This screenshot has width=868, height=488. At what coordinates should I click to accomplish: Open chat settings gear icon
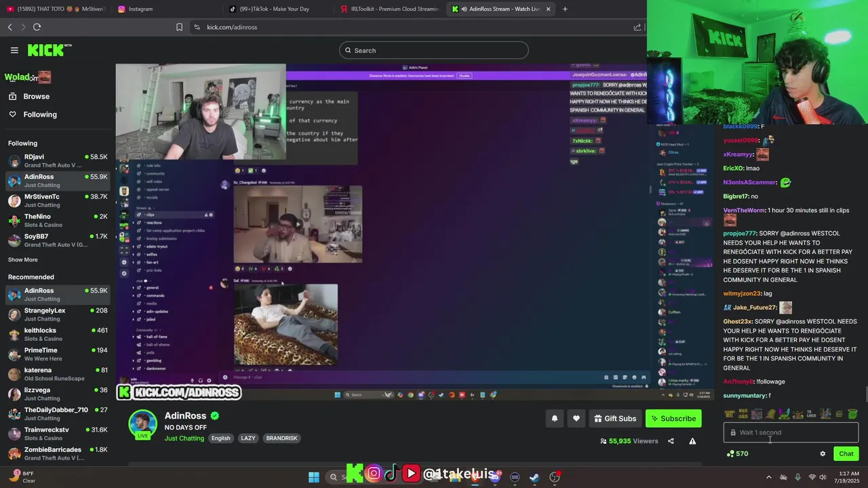(x=823, y=454)
